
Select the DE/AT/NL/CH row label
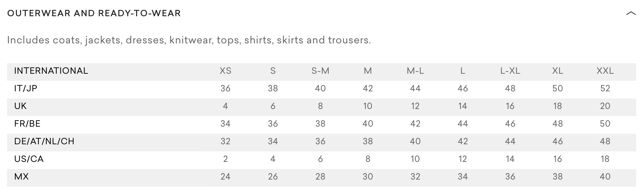click(44, 141)
